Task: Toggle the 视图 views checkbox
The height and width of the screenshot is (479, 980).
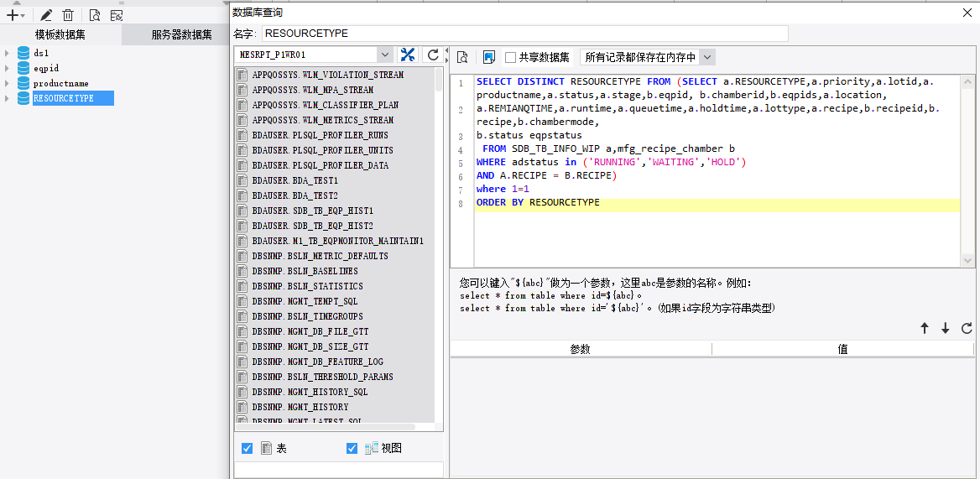Action: click(x=352, y=449)
